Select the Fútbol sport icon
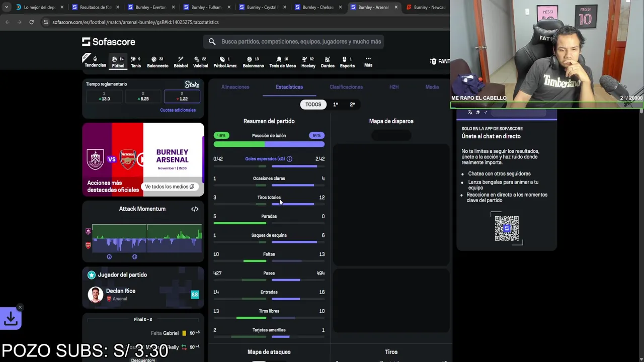 (x=118, y=62)
